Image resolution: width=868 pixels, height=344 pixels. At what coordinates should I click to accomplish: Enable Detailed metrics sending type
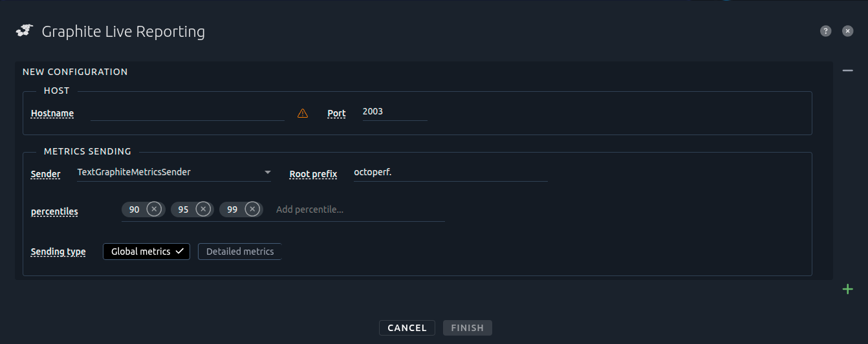pos(240,252)
